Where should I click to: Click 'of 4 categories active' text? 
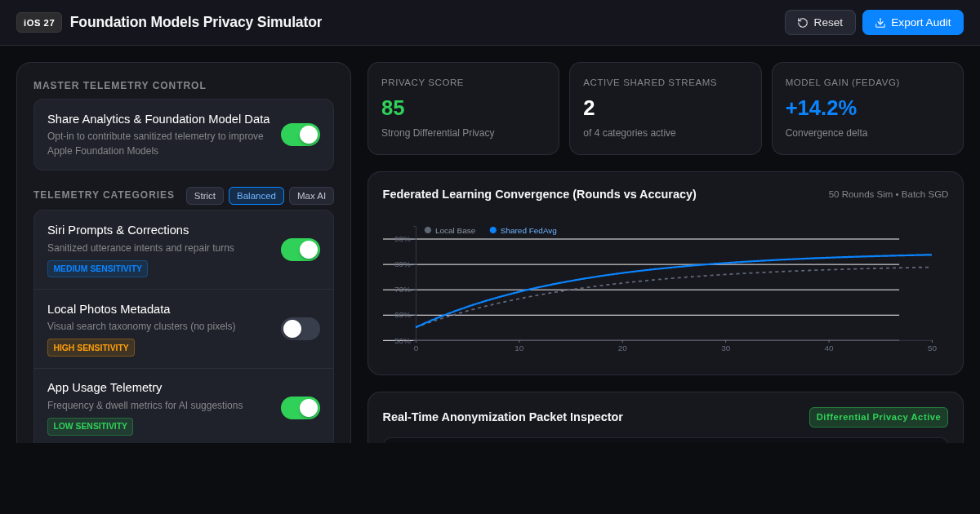tap(630, 133)
